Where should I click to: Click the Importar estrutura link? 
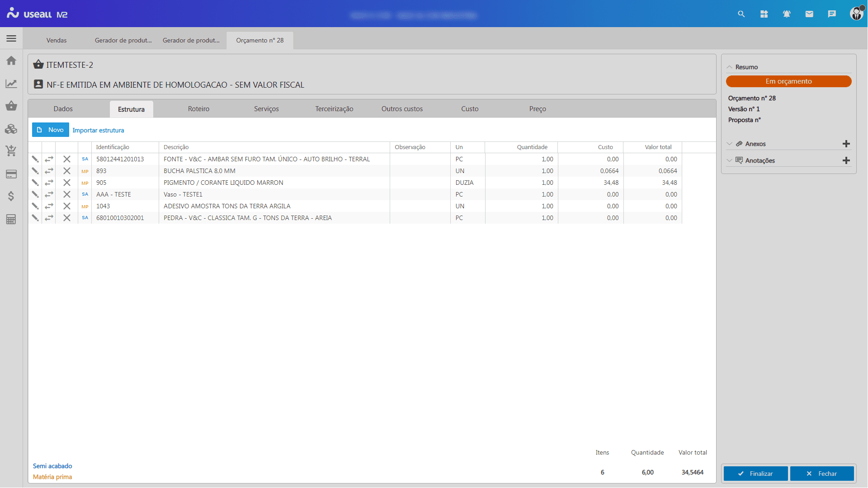click(98, 130)
